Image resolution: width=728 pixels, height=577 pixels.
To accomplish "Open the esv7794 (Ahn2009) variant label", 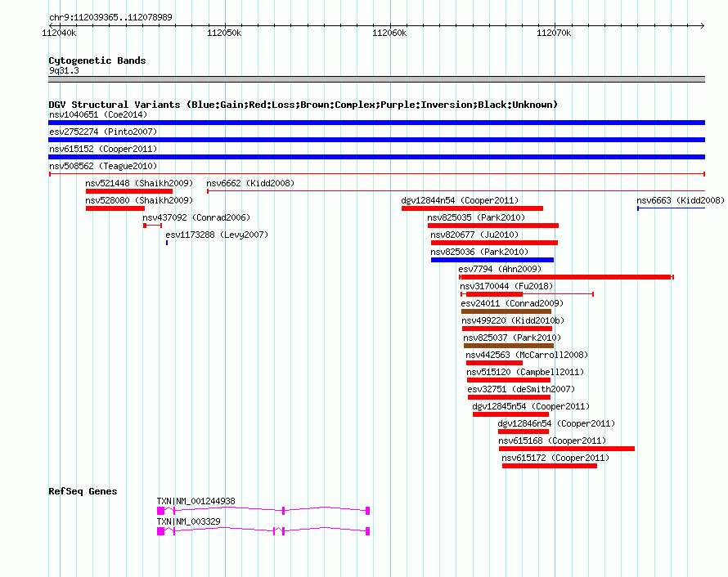I will (500, 269).
